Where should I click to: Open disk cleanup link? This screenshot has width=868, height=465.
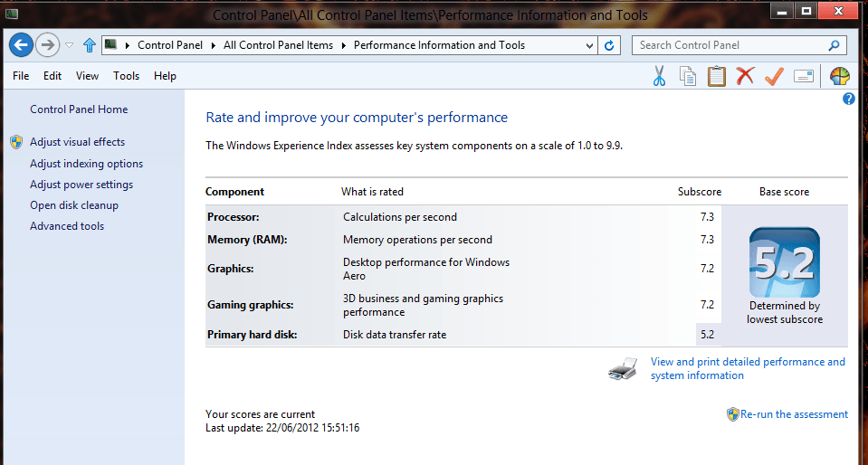click(x=74, y=204)
